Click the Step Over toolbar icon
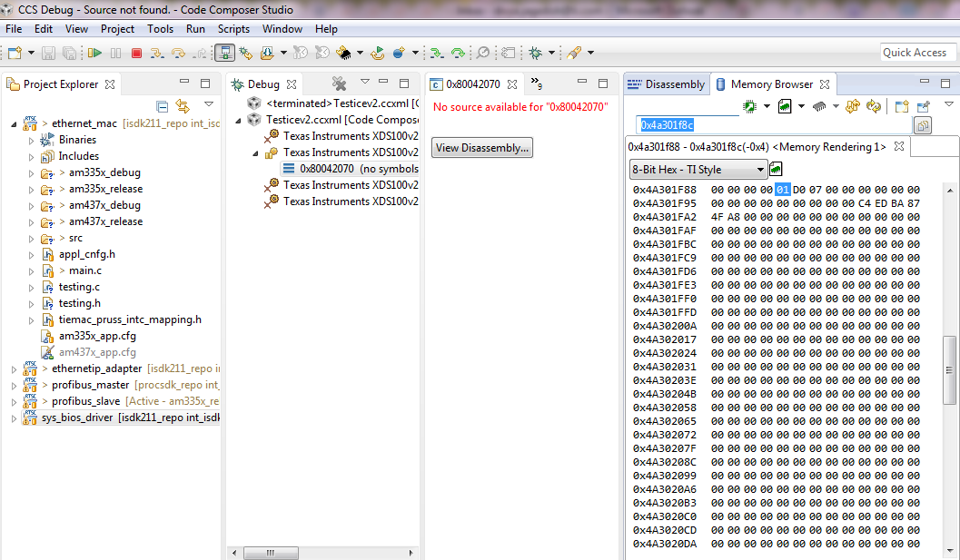 coord(178,54)
